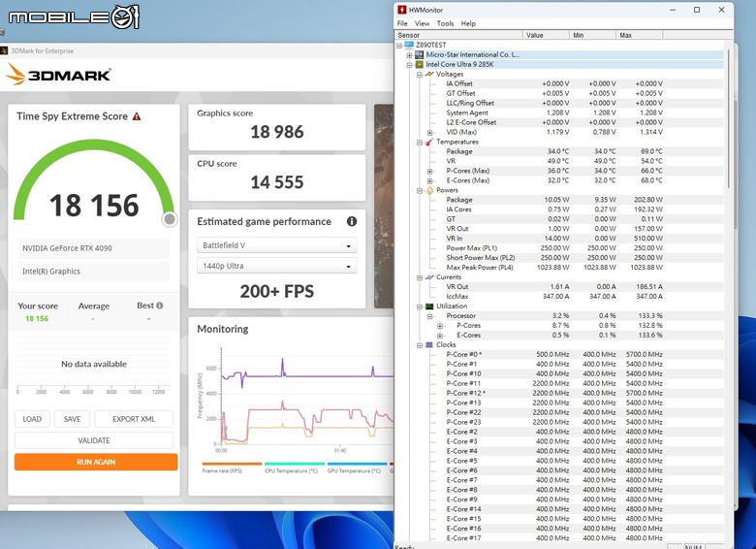Viewport: 756px width, 549px height.
Task: Collapse the Processor utilization node
Action: (429, 316)
